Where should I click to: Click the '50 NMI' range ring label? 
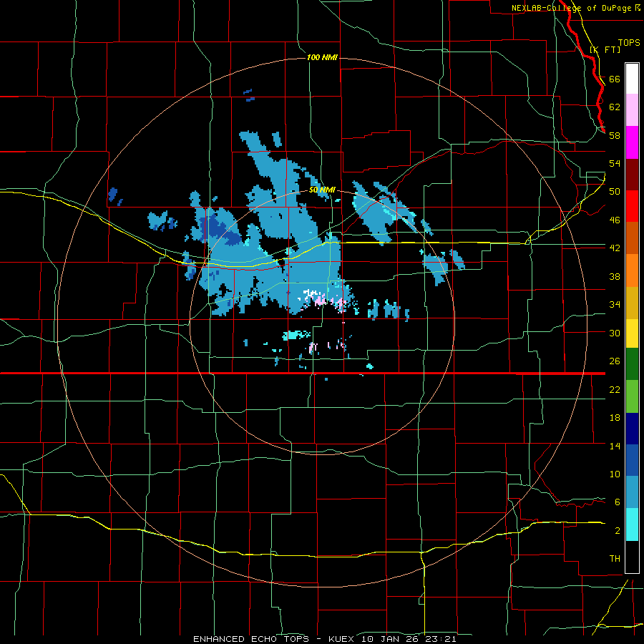[323, 190]
